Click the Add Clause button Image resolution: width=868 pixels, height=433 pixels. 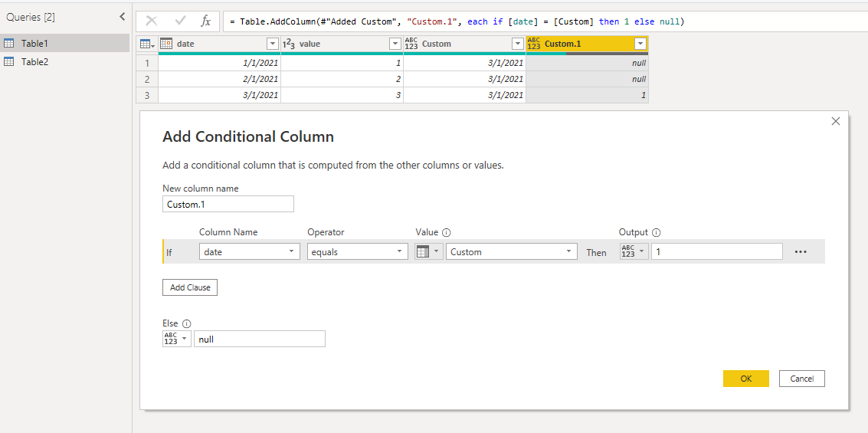(x=190, y=287)
